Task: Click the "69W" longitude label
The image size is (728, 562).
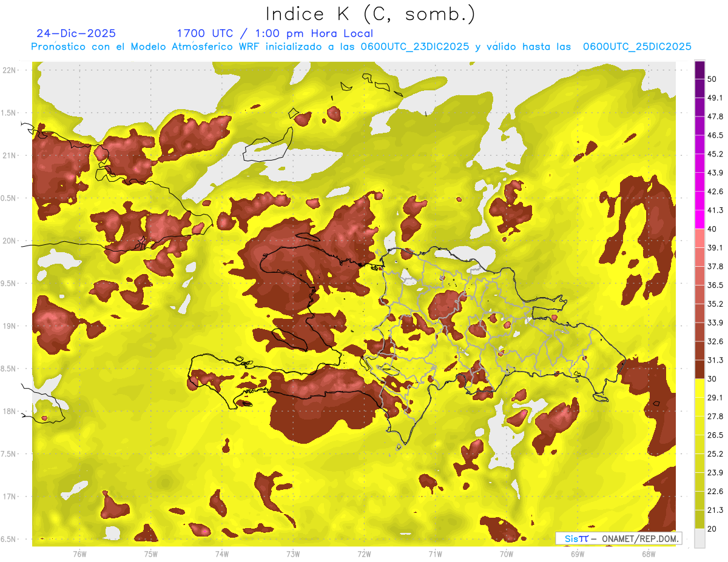Action: click(578, 554)
